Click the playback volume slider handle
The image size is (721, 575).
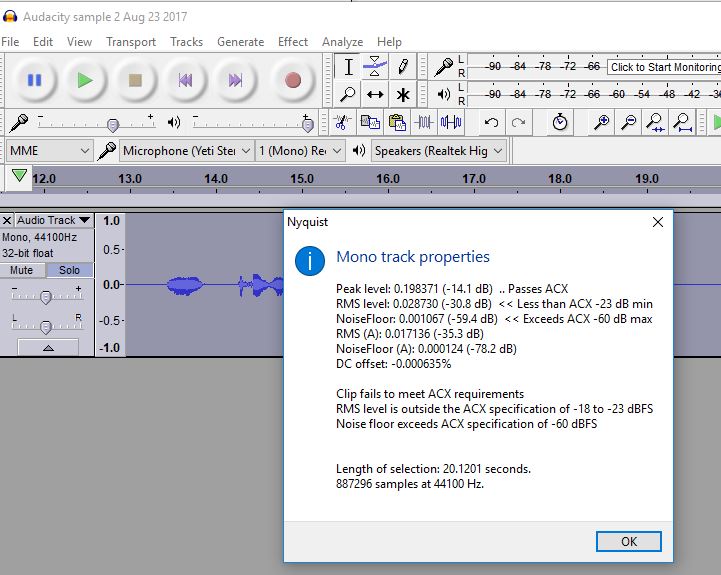pos(308,125)
